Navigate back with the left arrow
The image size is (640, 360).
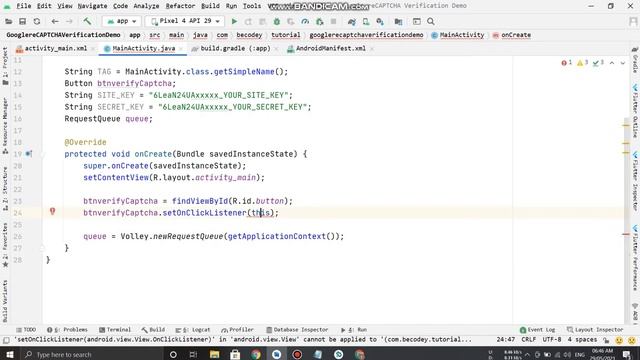click(55, 21)
